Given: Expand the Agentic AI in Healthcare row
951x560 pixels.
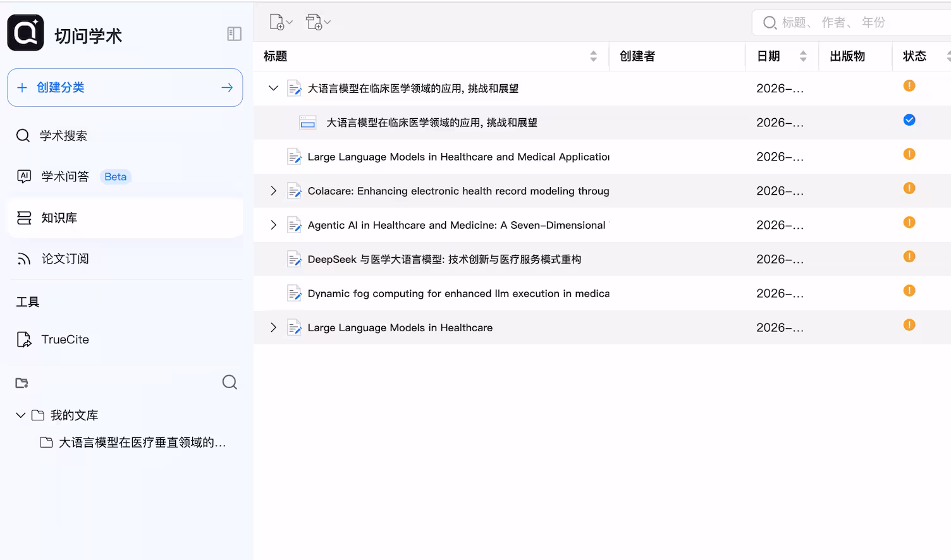Looking at the screenshot, I should point(273,224).
